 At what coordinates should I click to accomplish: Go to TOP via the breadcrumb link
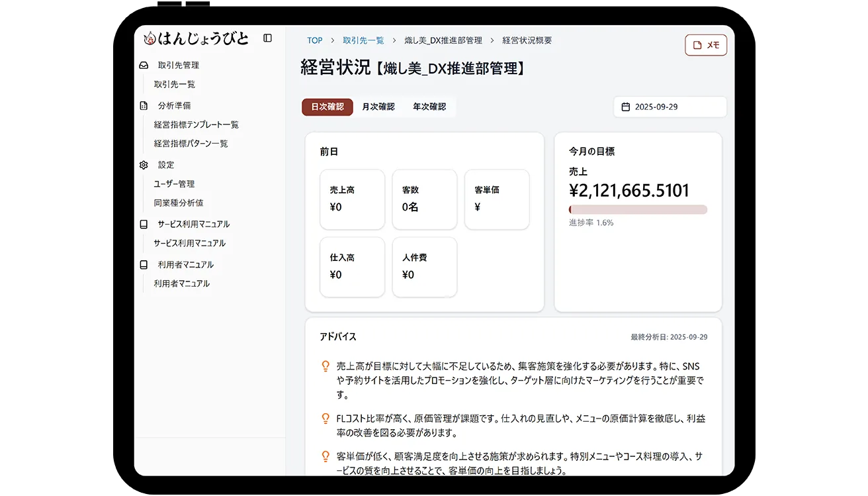[x=314, y=40]
